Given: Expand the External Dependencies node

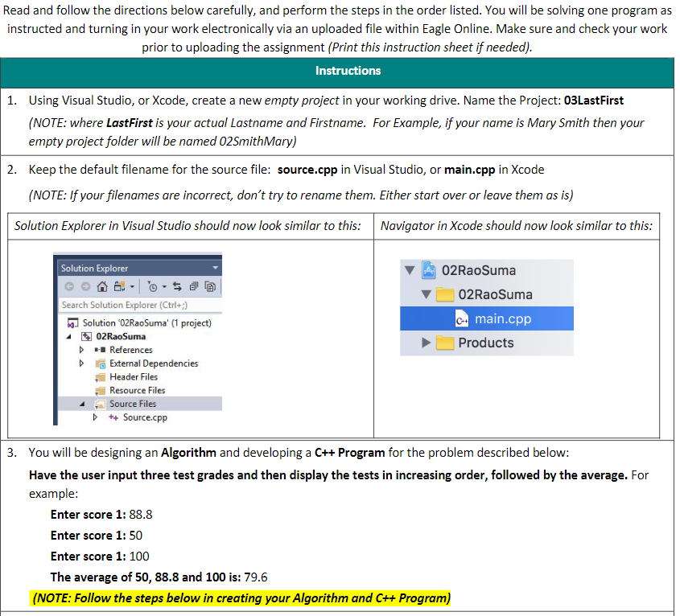Looking at the screenshot, I should 81,363.
